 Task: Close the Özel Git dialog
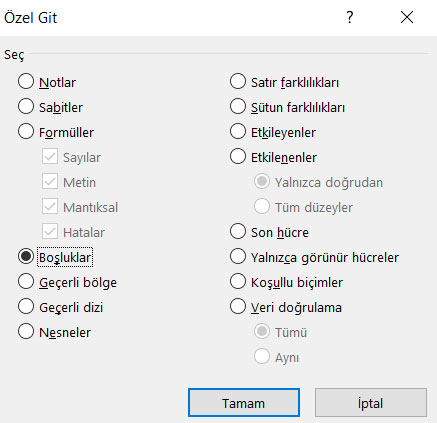pos(407,17)
